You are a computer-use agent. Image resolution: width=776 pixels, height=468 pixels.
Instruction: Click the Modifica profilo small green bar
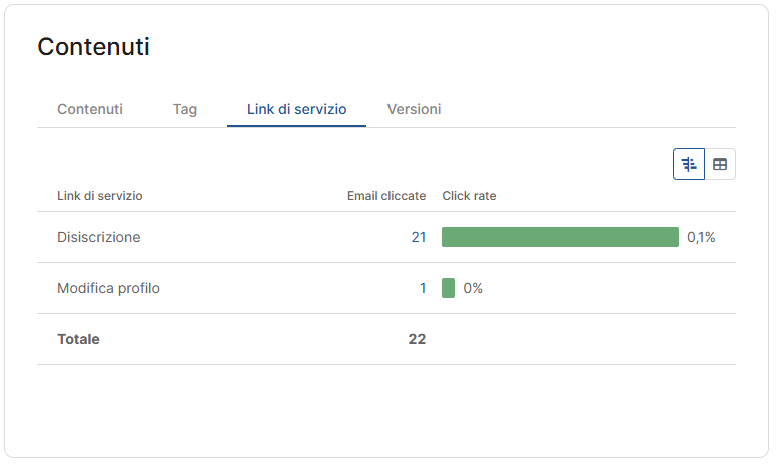(x=448, y=288)
